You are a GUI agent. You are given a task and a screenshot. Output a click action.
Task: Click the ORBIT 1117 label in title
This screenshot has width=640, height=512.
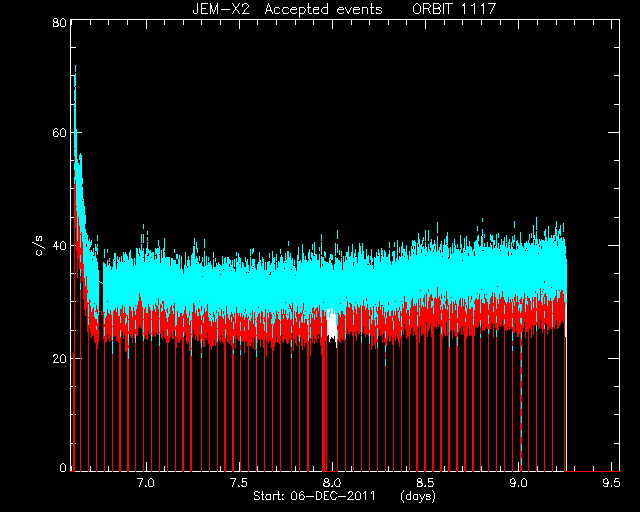coord(454,9)
